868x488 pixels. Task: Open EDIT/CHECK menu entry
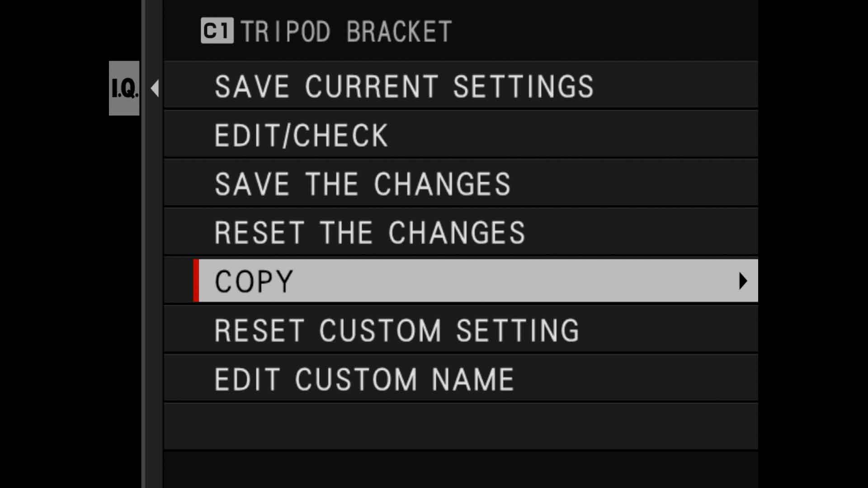(301, 134)
